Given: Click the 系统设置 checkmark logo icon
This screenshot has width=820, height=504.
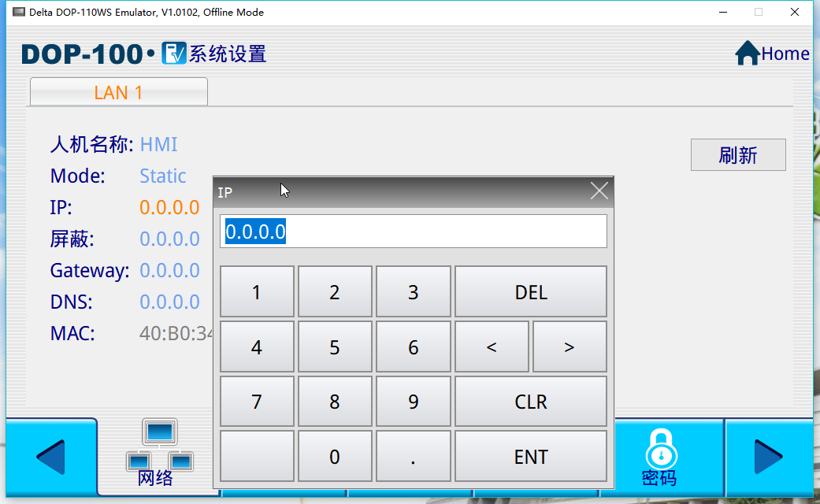Looking at the screenshot, I should pos(174,54).
